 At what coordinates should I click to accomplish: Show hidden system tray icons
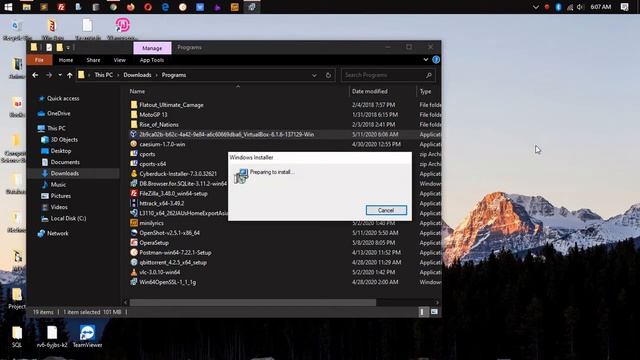point(536,7)
